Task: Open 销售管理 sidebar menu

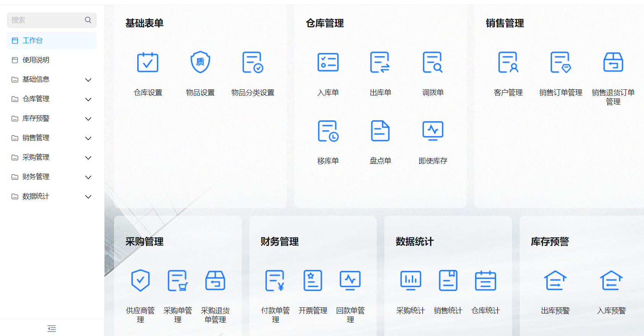Action: [52, 138]
